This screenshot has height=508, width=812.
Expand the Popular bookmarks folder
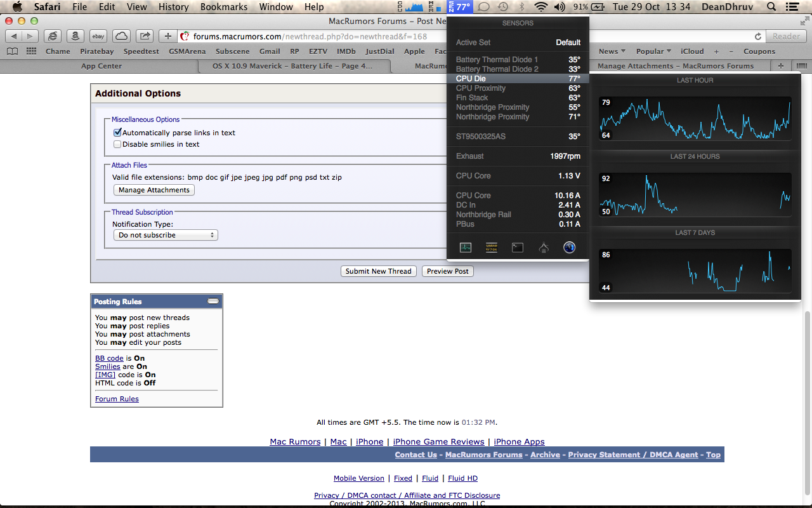(653, 51)
